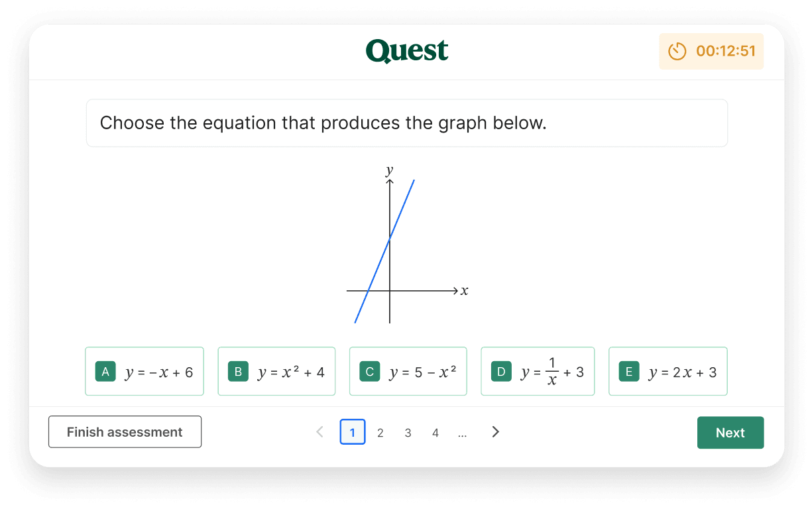Click the green D letter badge

coord(501,372)
